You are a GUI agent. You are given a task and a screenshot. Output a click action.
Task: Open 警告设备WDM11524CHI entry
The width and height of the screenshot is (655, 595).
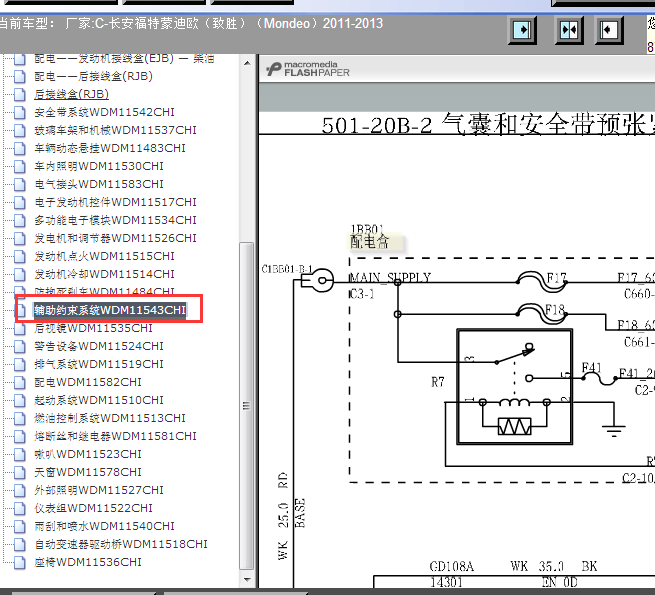99,346
